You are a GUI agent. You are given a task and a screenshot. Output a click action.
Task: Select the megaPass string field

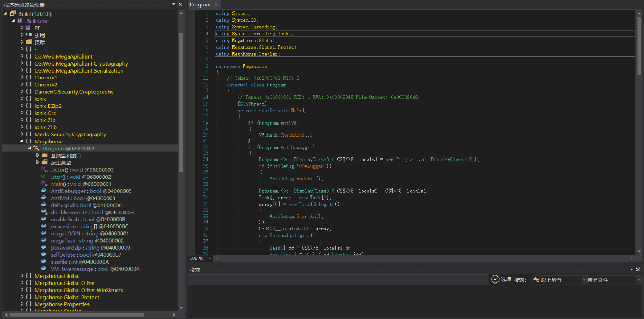(x=64, y=241)
